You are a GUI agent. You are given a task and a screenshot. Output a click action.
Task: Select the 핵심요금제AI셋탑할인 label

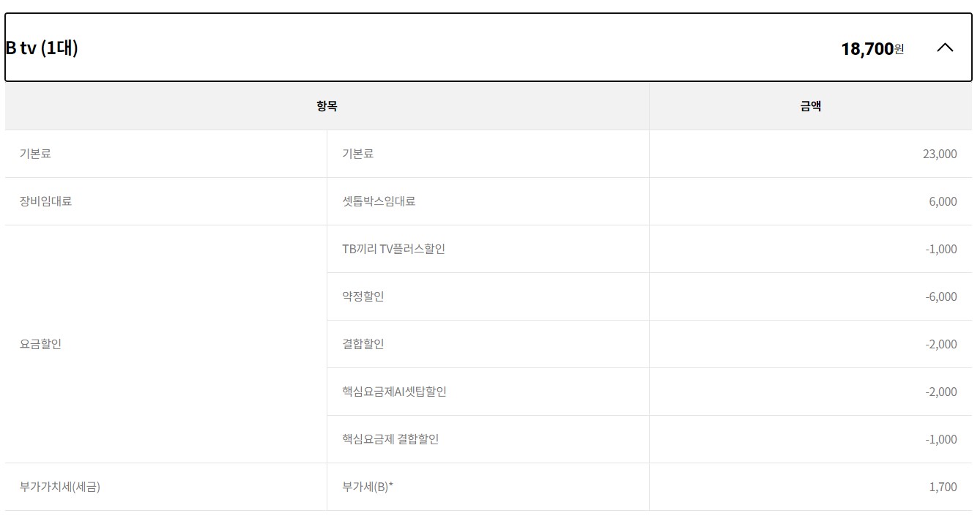pyautogui.click(x=394, y=392)
